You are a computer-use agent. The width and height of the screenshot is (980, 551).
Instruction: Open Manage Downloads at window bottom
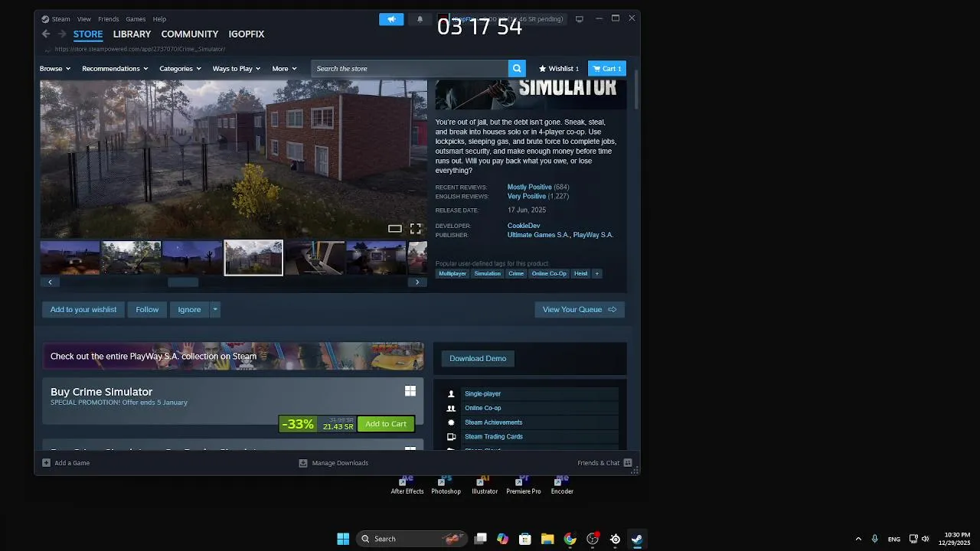(x=333, y=463)
